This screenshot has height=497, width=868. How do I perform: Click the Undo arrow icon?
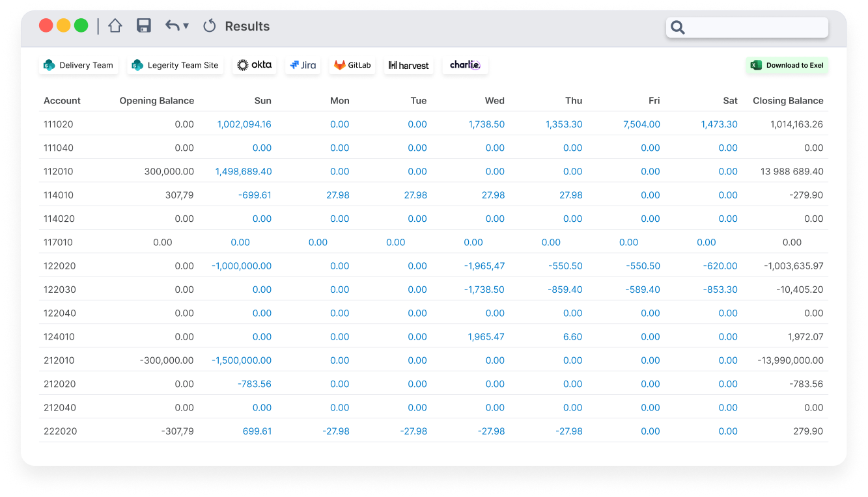click(171, 25)
